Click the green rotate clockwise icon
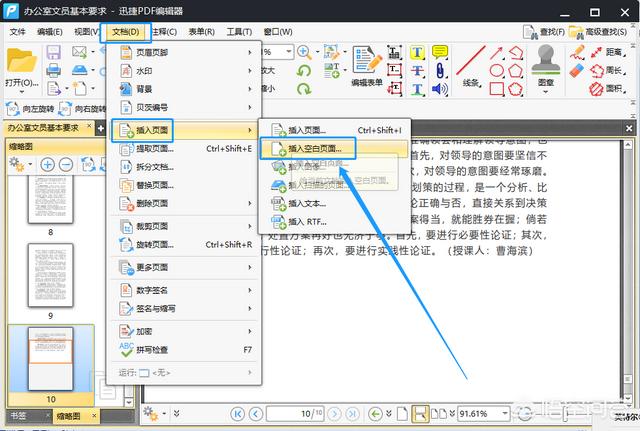640x431 pixels. (304, 89)
